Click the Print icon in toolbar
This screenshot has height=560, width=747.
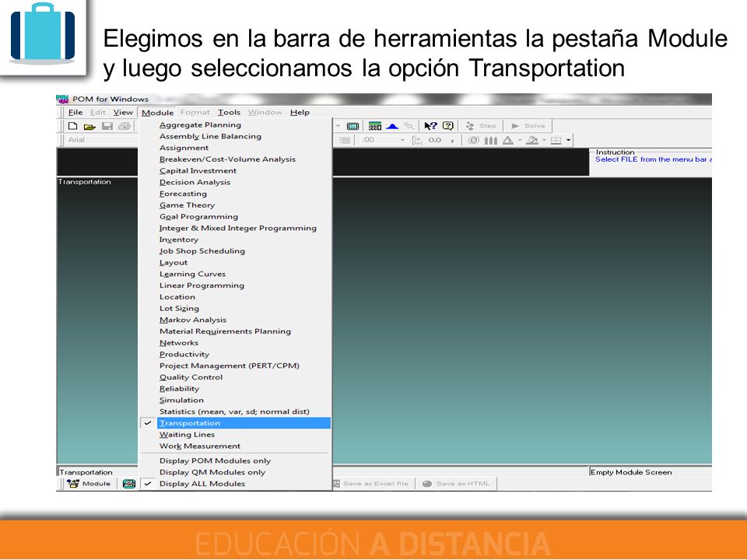point(124,126)
